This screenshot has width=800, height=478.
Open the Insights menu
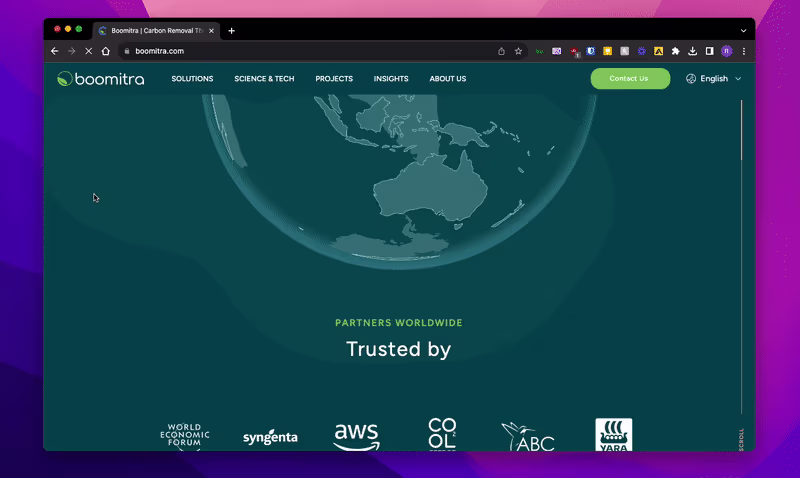391,79
